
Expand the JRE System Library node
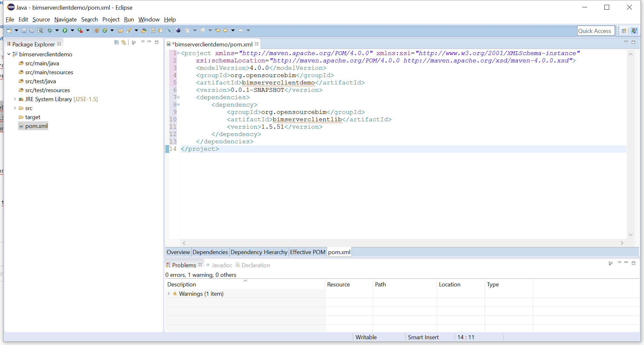pyautogui.click(x=15, y=99)
